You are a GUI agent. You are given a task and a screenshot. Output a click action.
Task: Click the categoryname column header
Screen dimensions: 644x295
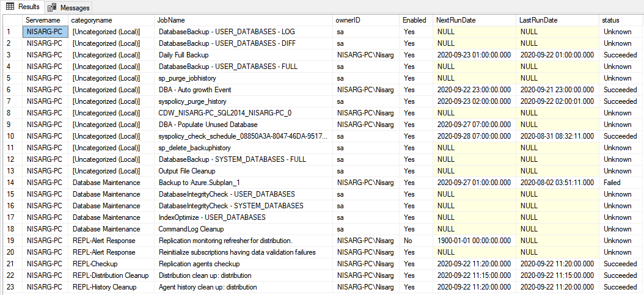click(92, 20)
